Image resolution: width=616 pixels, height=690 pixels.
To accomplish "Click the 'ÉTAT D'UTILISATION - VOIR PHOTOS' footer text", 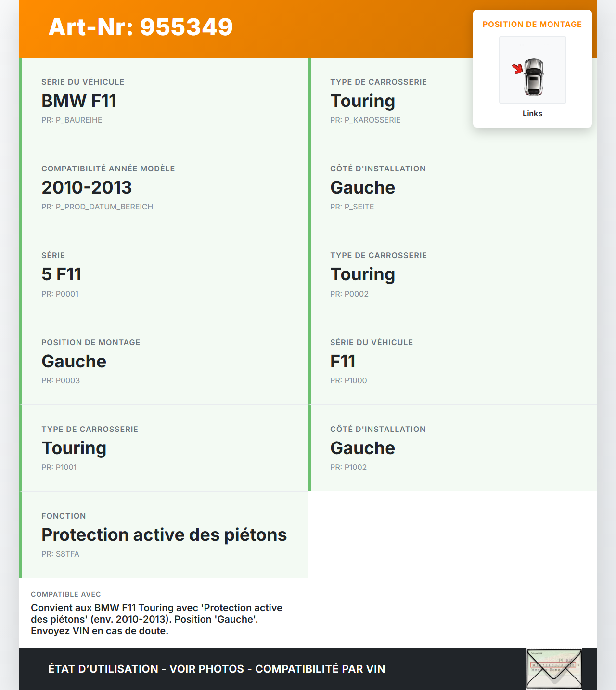I will (217, 669).
